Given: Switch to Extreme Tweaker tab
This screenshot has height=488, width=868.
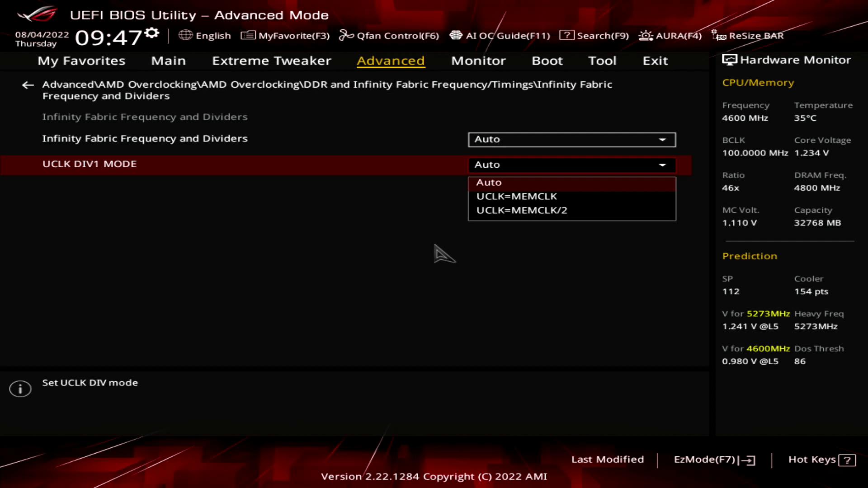Looking at the screenshot, I should click(272, 61).
